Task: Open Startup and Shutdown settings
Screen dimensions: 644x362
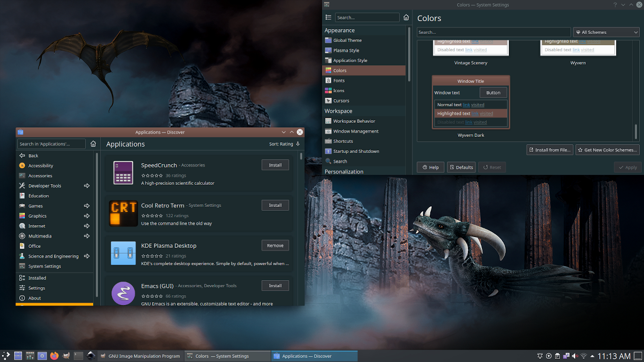Action: [363, 151]
